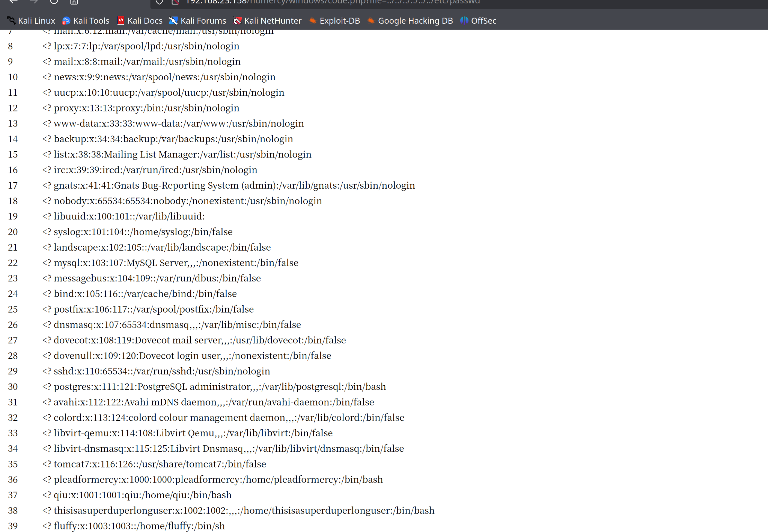Open the Google Hacking DB bookmark
The height and width of the screenshot is (532, 768).
pyautogui.click(x=410, y=21)
